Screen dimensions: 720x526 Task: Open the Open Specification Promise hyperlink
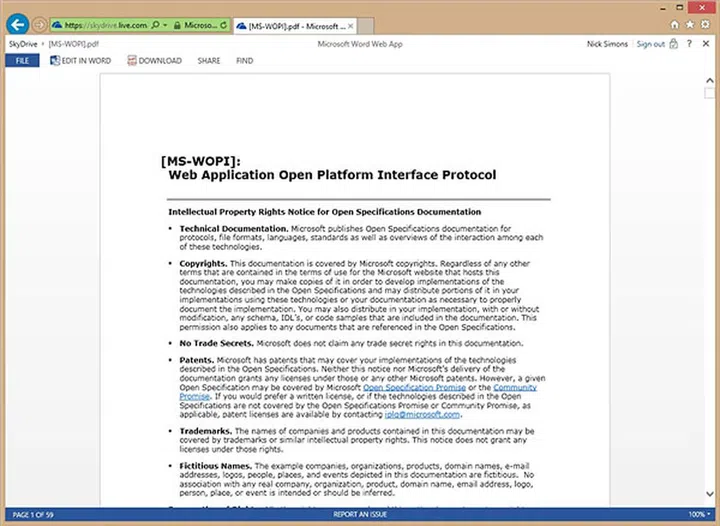tap(409, 386)
